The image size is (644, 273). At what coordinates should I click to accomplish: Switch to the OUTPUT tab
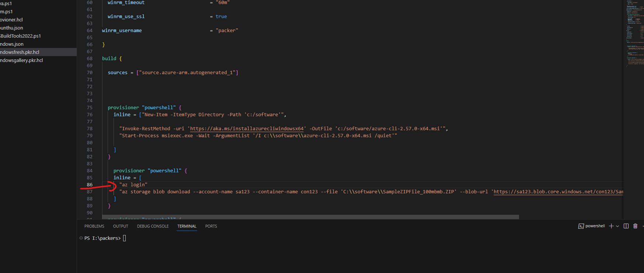[121, 226]
